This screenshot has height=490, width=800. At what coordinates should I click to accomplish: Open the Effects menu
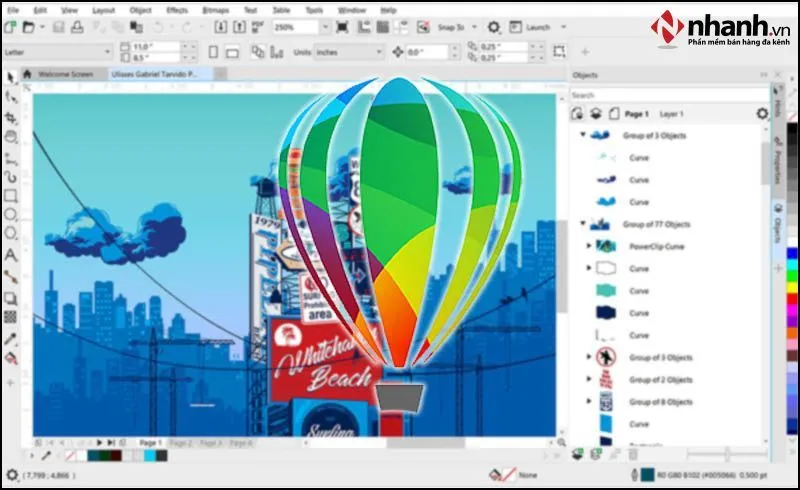[177, 10]
